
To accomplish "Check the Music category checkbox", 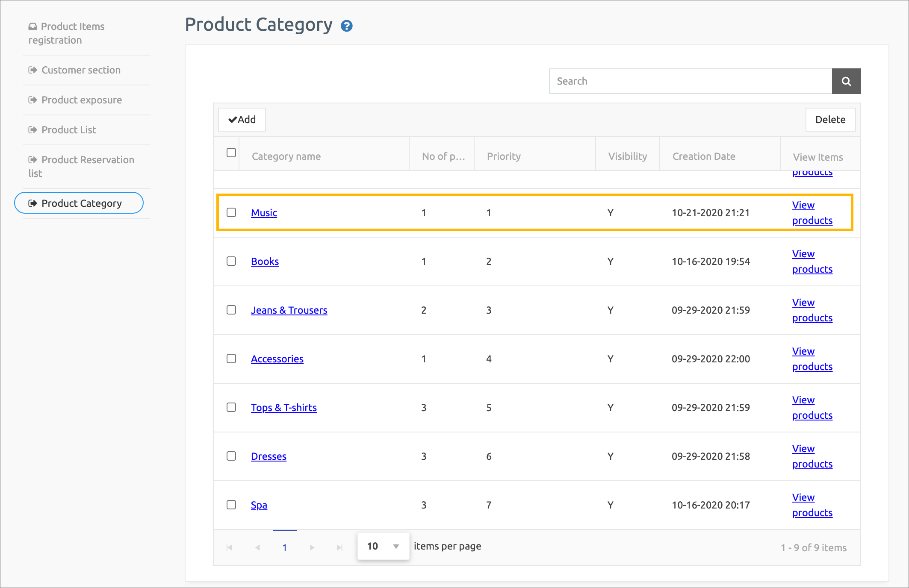I will click(231, 212).
